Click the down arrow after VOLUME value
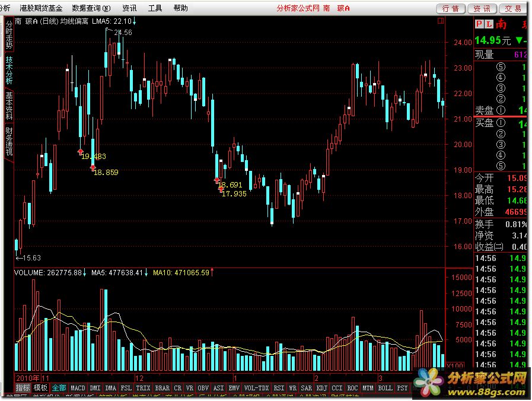The width and height of the screenshot is (532, 401). click(84, 273)
